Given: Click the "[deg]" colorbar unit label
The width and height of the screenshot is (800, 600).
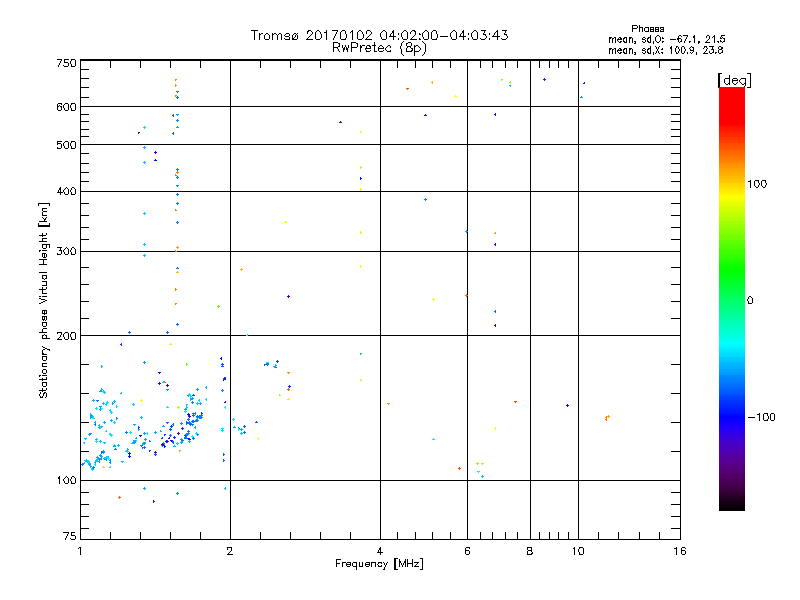Looking at the screenshot, I should click(x=734, y=80).
